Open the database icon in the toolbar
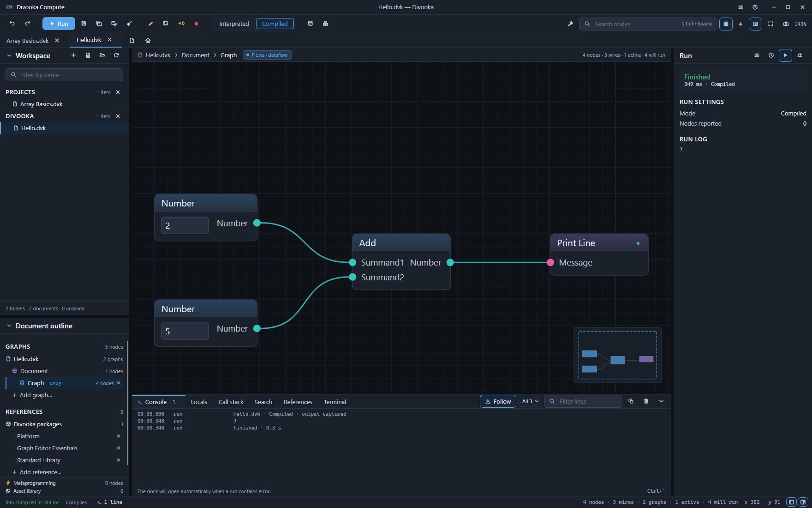 click(x=310, y=24)
